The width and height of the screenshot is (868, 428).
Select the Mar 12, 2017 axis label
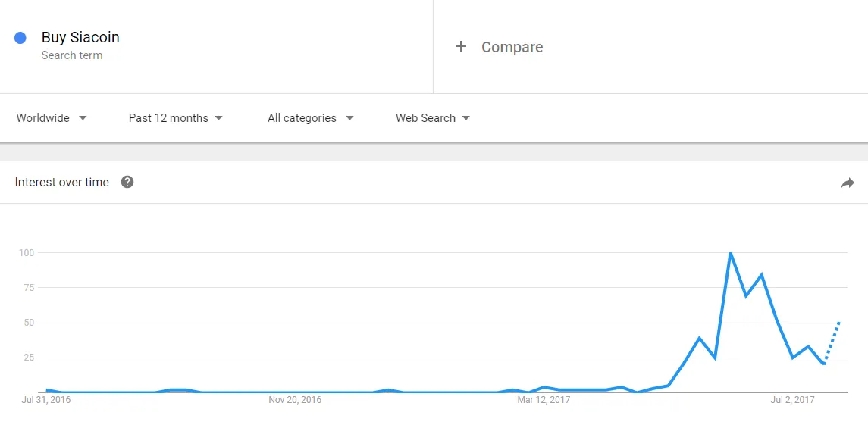point(544,400)
